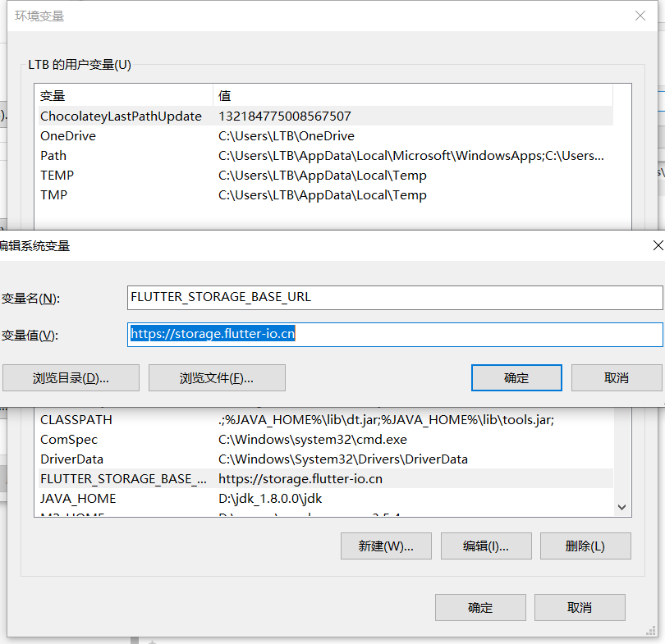The height and width of the screenshot is (644, 665).
Task: Select the JAVA_HOME system variable row
Action: pyautogui.click(x=326, y=499)
